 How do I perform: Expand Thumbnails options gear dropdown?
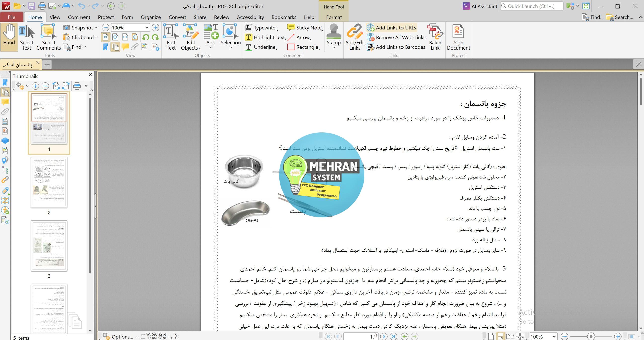(x=27, y=86)
